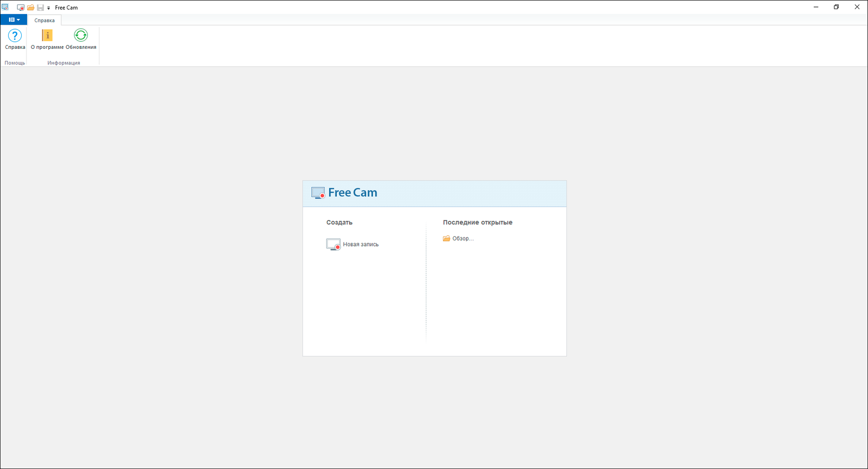Check for updates via Обновления
Screen dimensions: 868x469
[x=81, y=39]
